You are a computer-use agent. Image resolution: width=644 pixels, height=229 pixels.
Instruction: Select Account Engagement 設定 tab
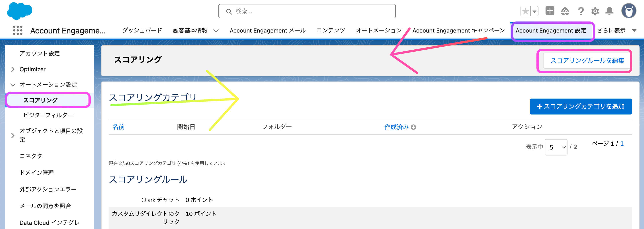[551, 31]
